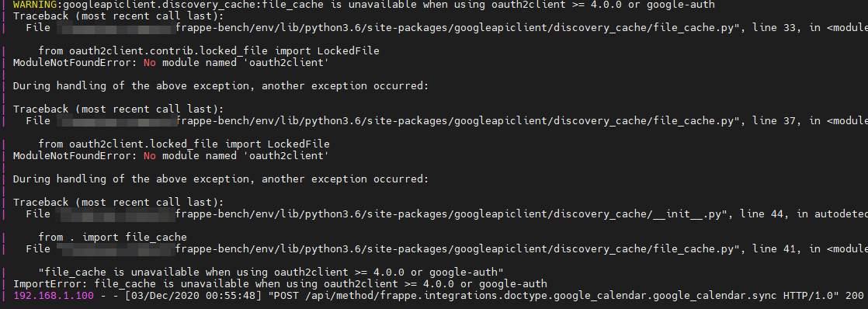
Task: Click the third Traceback header line
Action: 119,202
